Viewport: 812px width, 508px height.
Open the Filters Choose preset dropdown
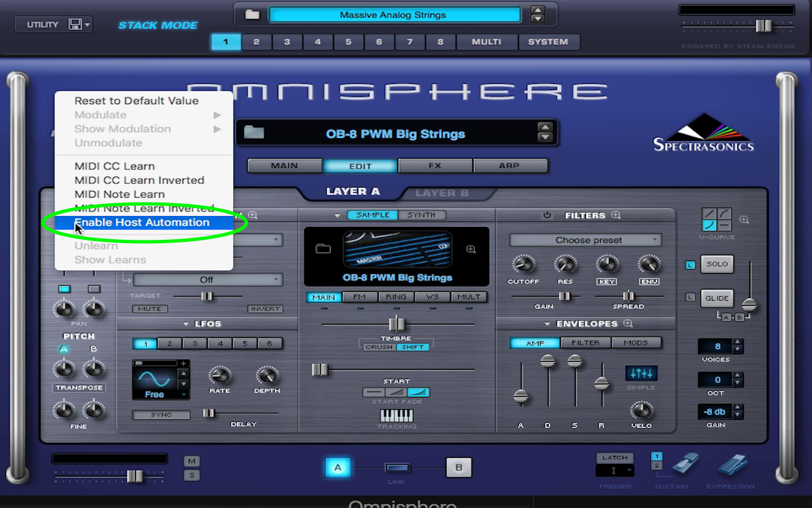586,240
